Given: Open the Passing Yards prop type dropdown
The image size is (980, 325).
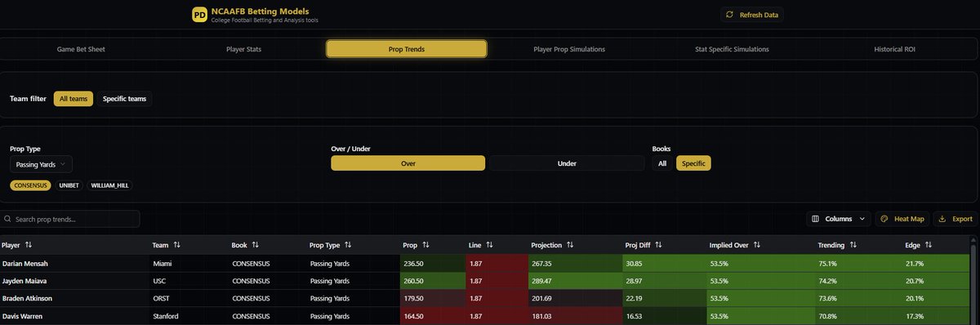Looking at the screenshot, I should point(41,164).
